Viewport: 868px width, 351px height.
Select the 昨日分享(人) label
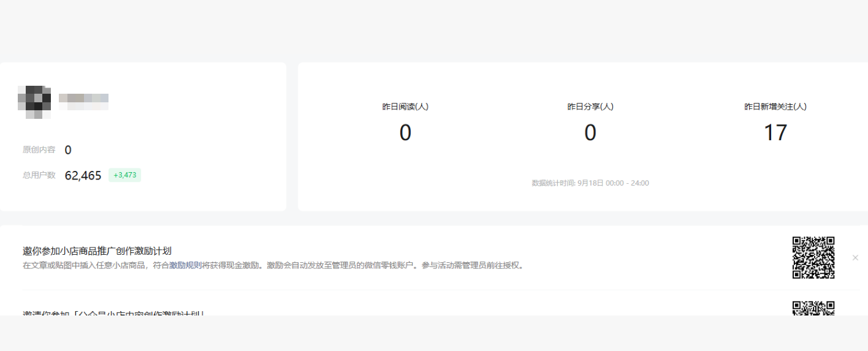tap(590, 107)
